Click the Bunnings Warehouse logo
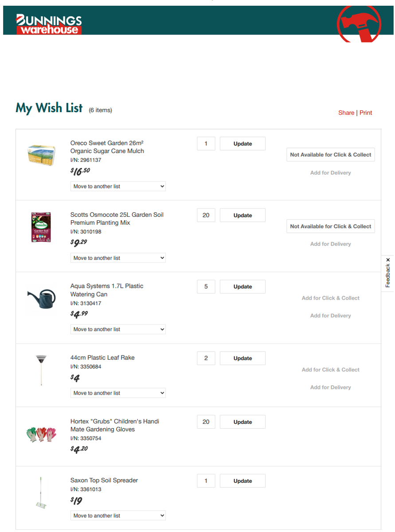This screenshot has width=395, height=532. (x=49, y=24)
